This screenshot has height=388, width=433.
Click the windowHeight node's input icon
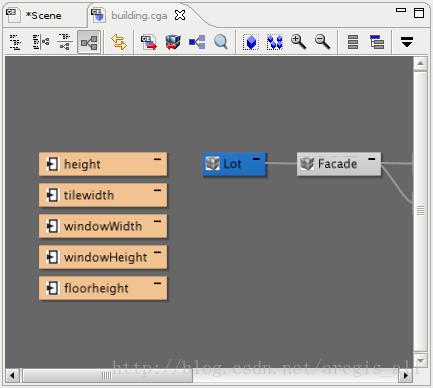coord(52,257)
